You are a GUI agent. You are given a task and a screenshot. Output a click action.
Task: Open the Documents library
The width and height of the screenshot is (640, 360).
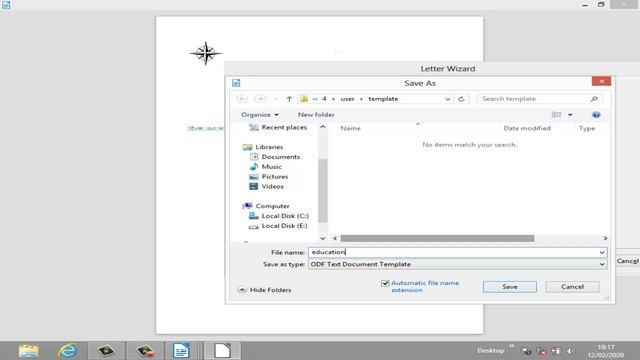pyautogui.click(x=274, y=157)
